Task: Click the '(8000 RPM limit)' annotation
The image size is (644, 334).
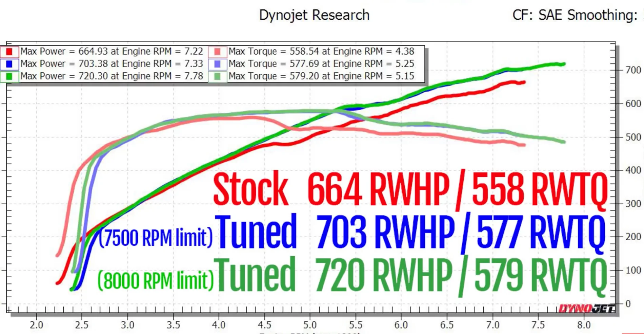Action: coord(156,281)
